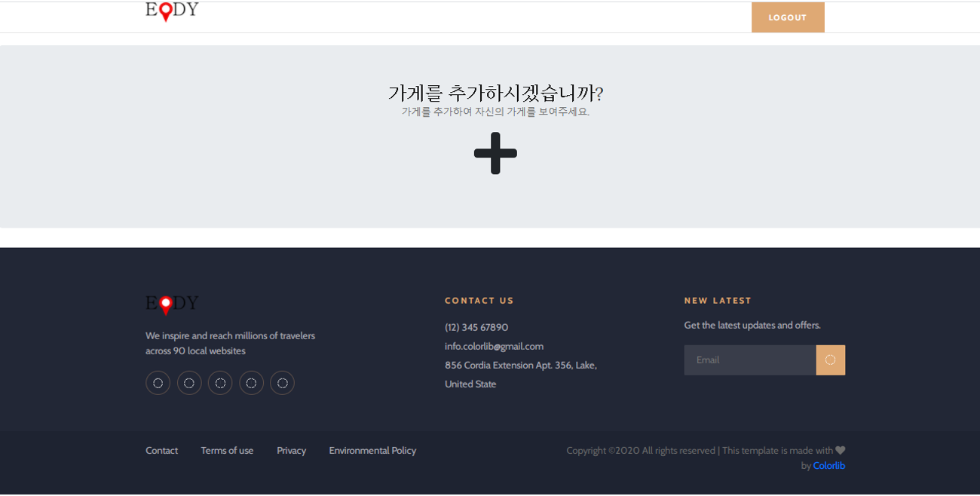Screen dimensions: 980x496
Task: Click the heart icon in copyright text
Action: click(840, 451)
